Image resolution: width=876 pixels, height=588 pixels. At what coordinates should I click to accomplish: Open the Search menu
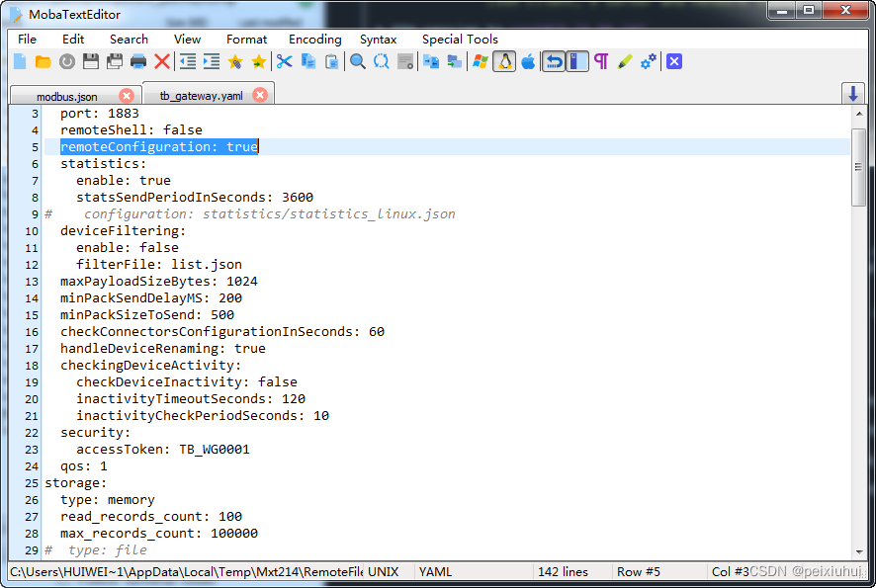(130, 40)
